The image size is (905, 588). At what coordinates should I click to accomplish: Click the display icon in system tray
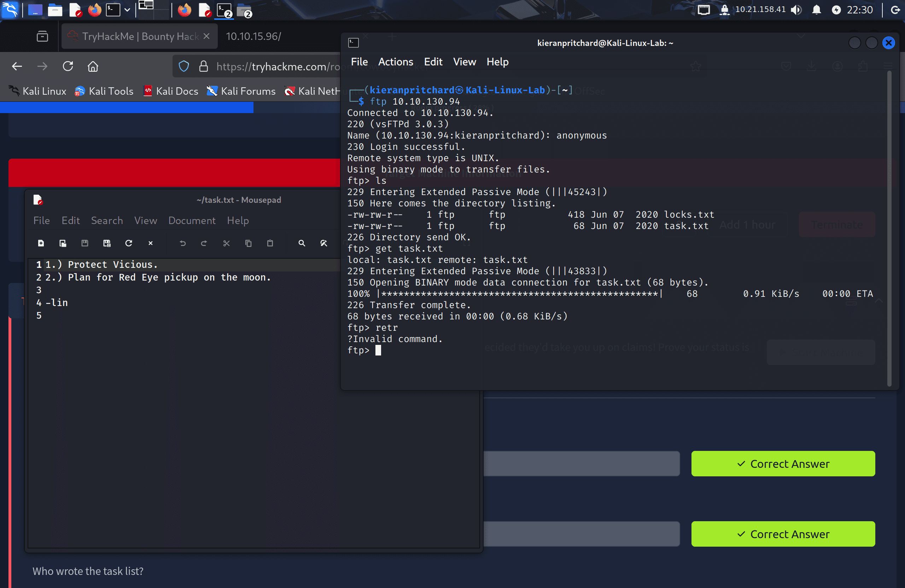coord(703,10)
